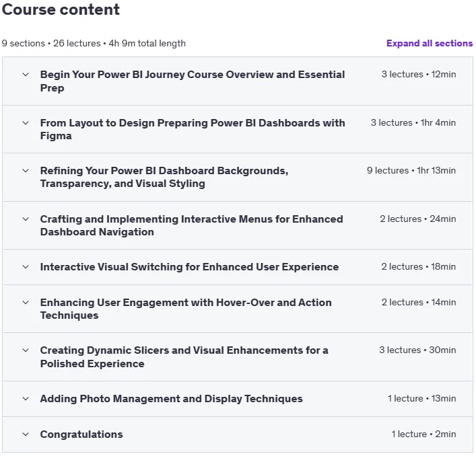Open 'Creating Dynamic Slicers and Visual Enhancements' title
Image resolution: width=476 pixels, height=456 pixels.
click(x=184, y=357)
